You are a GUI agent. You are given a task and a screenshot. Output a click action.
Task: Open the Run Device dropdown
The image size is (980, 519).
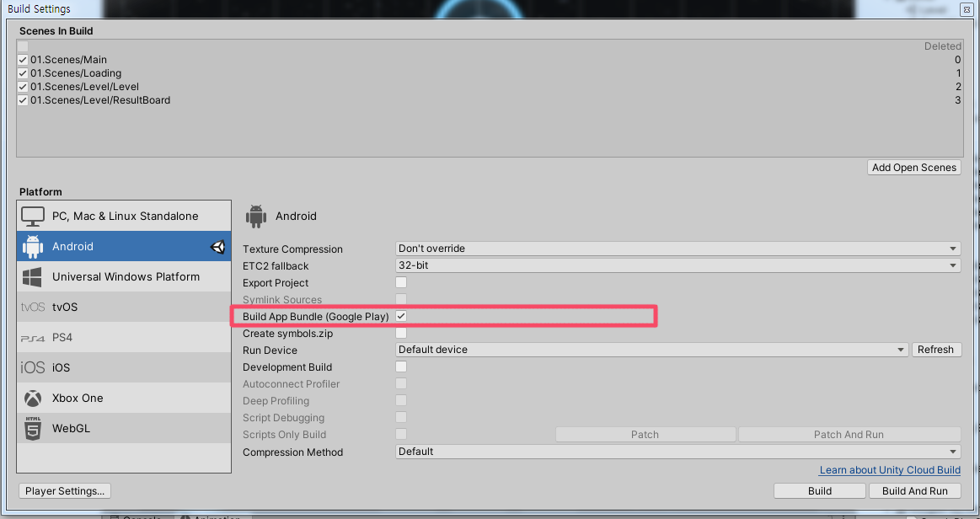pos(652,350)
